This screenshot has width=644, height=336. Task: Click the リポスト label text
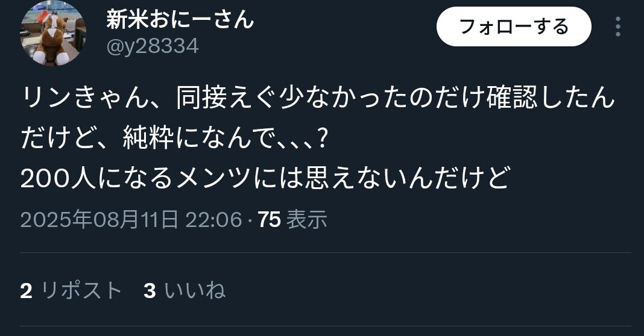pyautogui.click(x=81, y=290)
